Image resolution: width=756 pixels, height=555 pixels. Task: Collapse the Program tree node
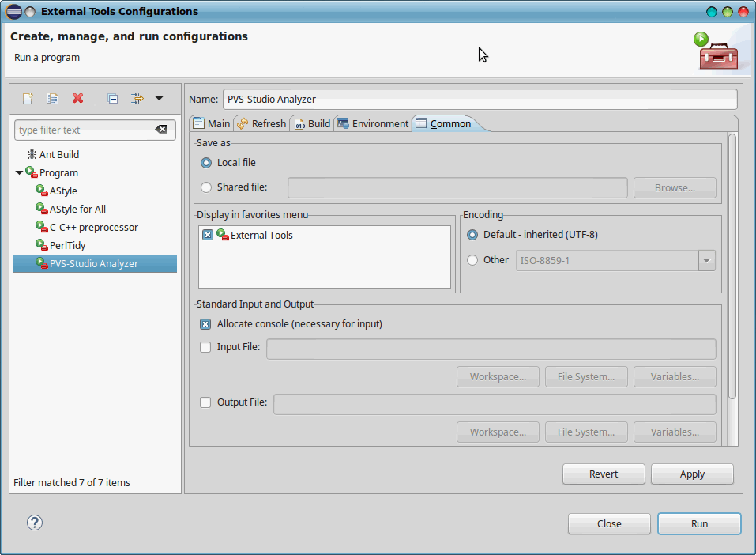point(19,172)
